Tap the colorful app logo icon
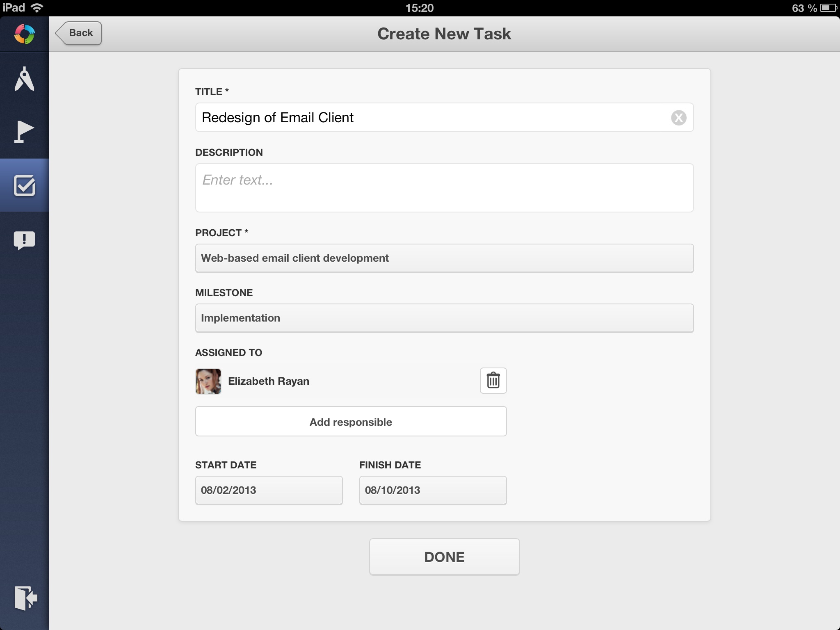Image resolution: width=840 pixels, height=630 pixels. [x=24, y=34]
